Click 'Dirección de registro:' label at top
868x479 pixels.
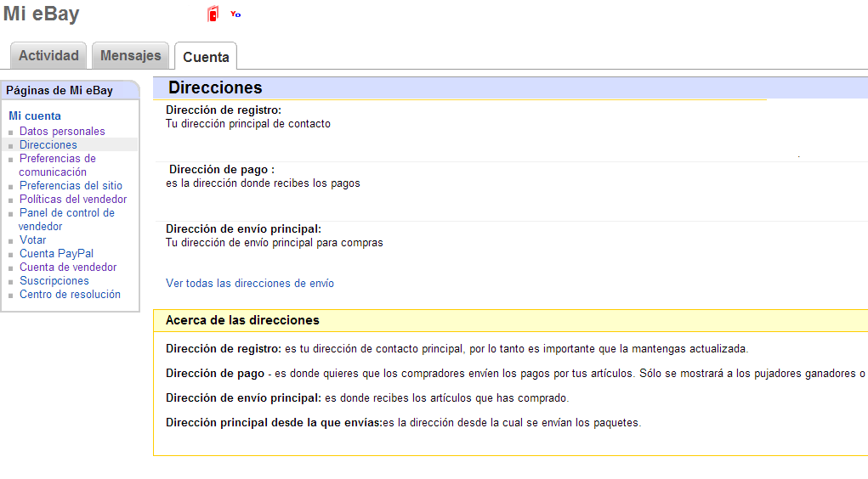pos(224,110)
